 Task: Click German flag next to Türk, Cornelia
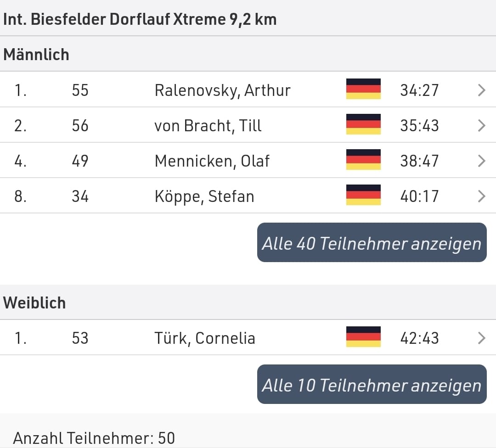[363, 337]
